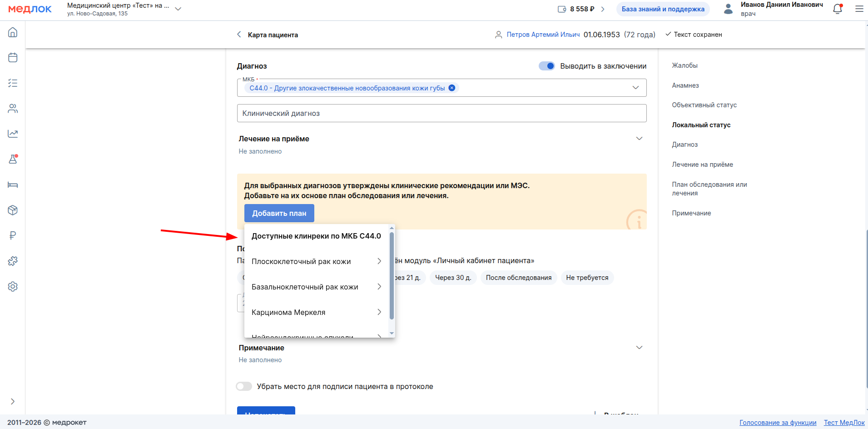Select the 'Не требуется' option chip
Screen dimensions: 868x429
[587, 278]
